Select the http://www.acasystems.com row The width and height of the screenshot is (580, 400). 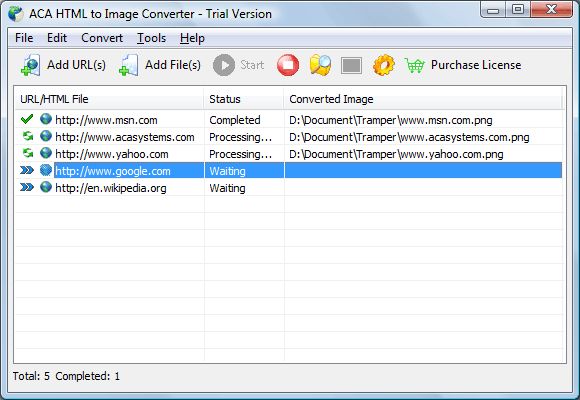(289, 137)
